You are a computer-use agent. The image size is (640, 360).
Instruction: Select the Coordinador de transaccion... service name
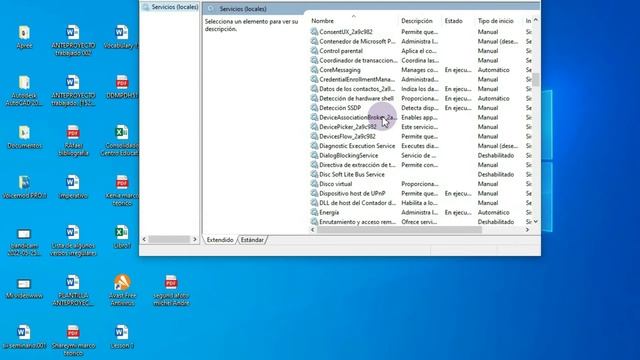point(358,60)
